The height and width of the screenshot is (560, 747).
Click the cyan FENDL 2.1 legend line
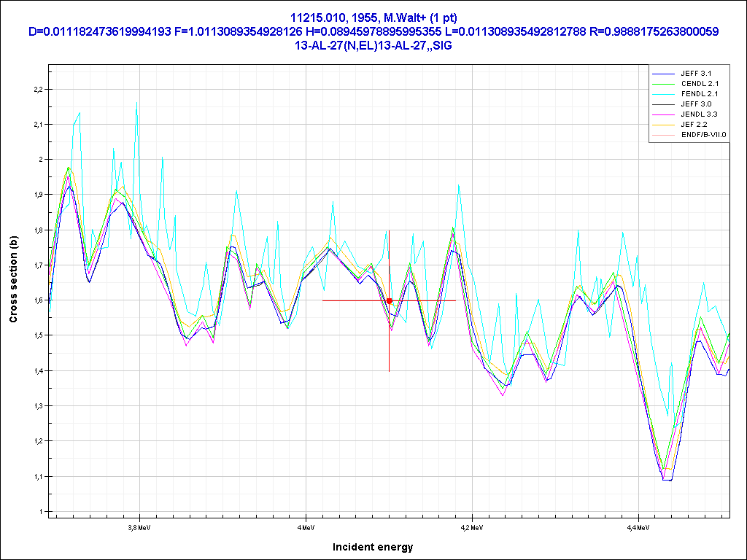click(x=663, y=94)
